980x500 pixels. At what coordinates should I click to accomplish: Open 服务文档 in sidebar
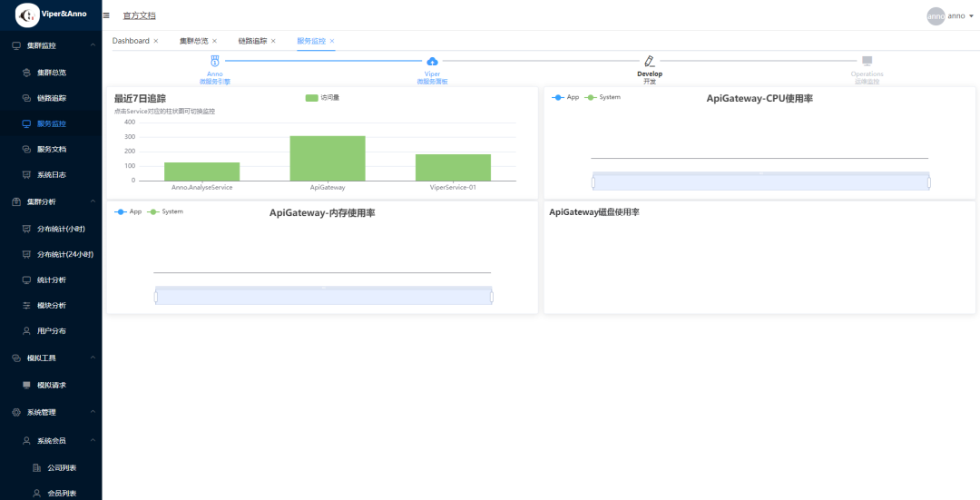[51, 150]
